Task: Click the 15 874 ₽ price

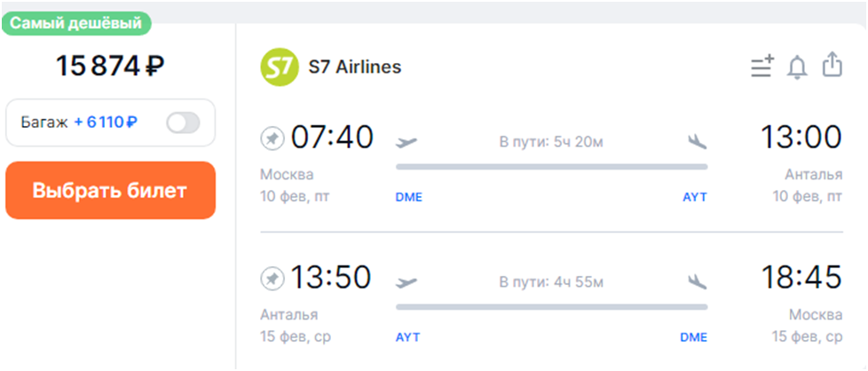Action: pyautogui.click(x=111, y=66)
